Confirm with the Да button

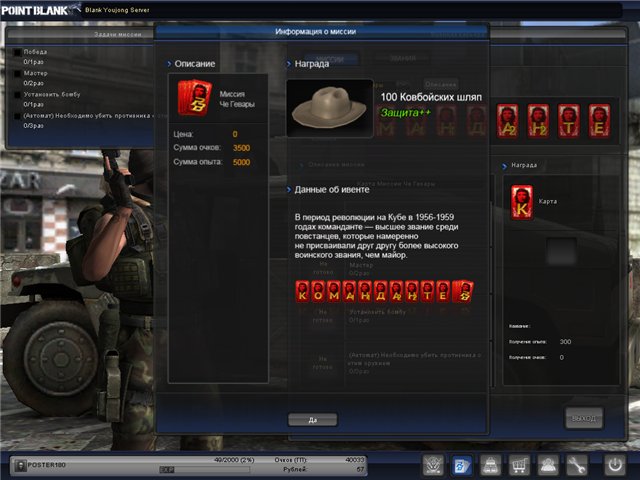[313, 420]
